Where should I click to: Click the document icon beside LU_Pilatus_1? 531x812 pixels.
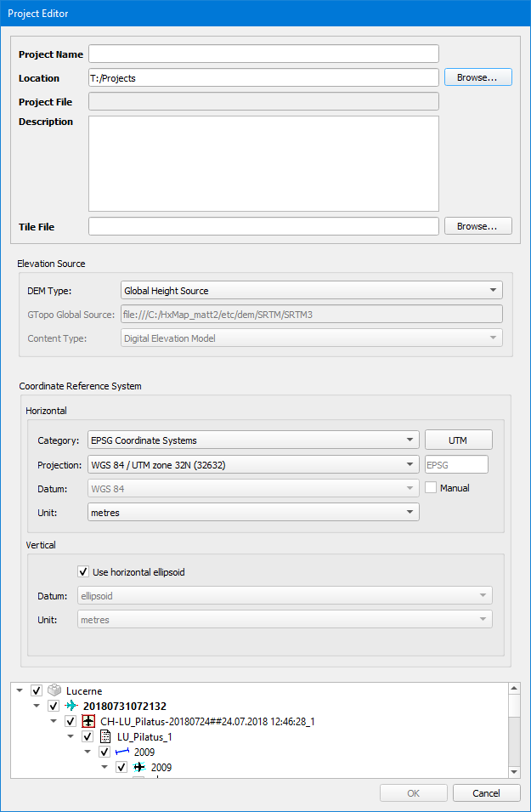click(x=105, y=736)
